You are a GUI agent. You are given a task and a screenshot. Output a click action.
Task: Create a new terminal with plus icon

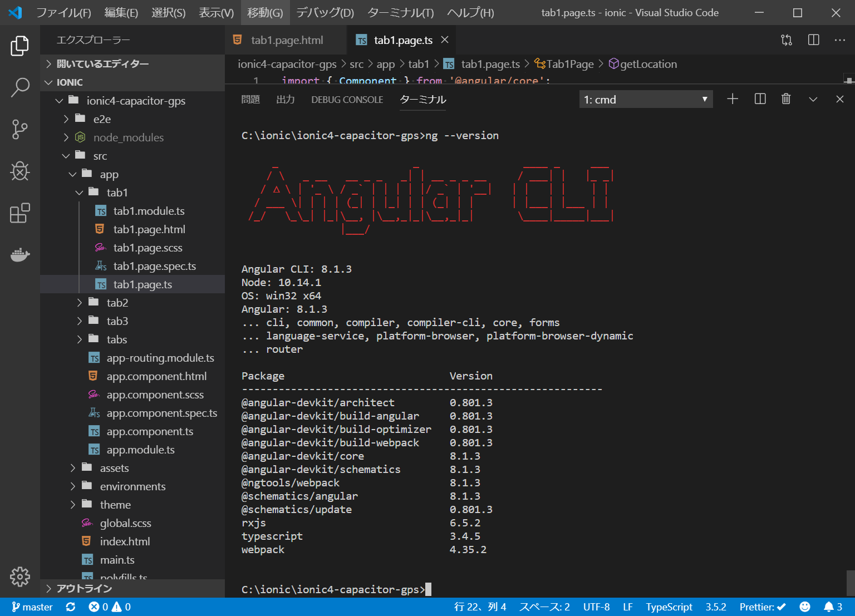733,99
